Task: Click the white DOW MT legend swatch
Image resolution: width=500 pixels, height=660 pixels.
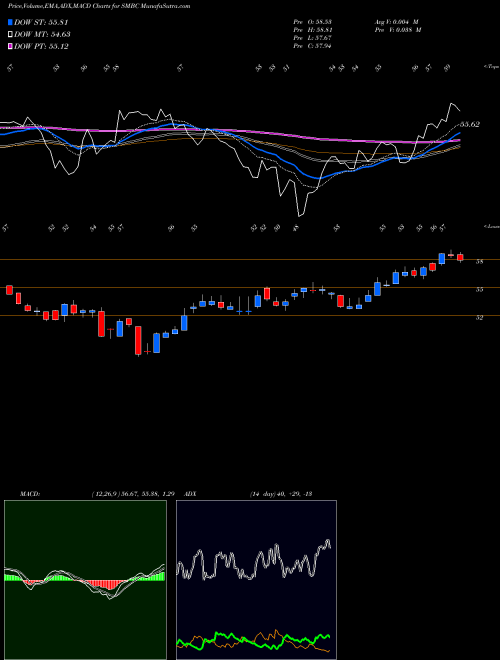Action: tap(10, 35)
